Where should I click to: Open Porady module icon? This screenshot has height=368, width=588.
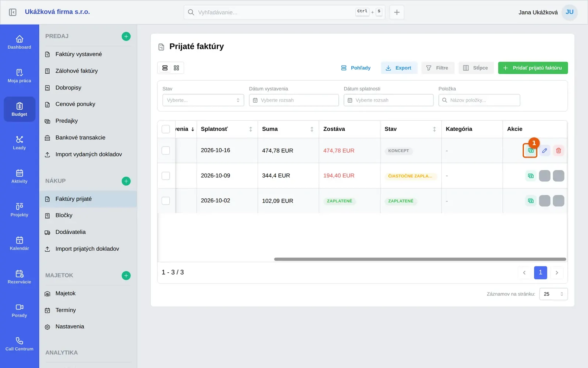(x=19, y=310)
